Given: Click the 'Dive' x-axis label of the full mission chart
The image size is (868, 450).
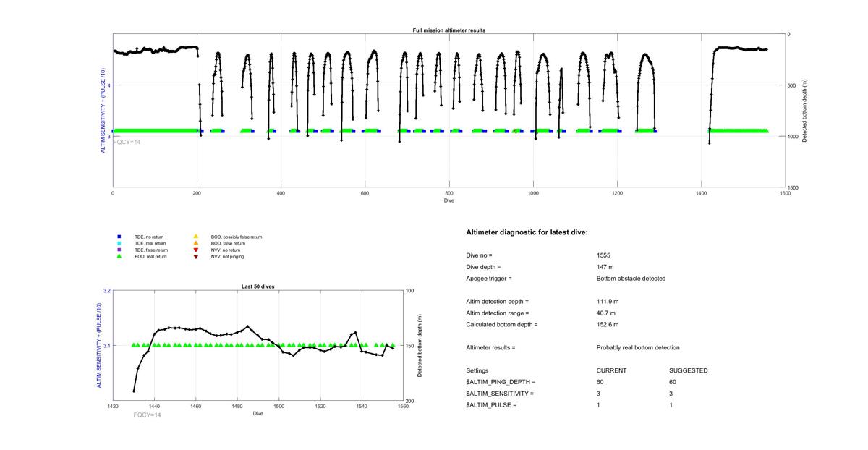Looking at the screenshot, I should coord(449,200).
